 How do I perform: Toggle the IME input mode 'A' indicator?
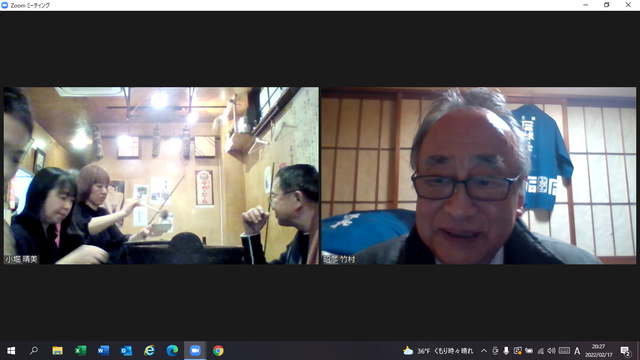tap(577, 351)
